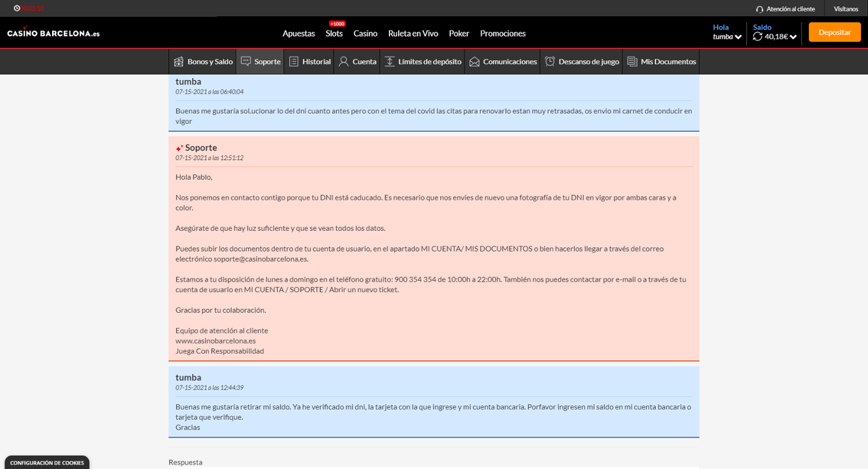Click the Descanso de juego clock icon

click(550, 61)
